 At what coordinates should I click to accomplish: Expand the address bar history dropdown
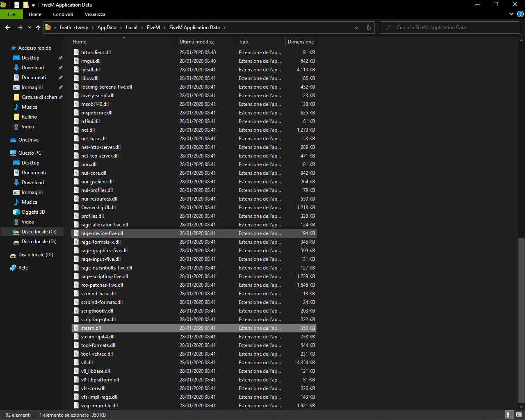coord(356,27)
